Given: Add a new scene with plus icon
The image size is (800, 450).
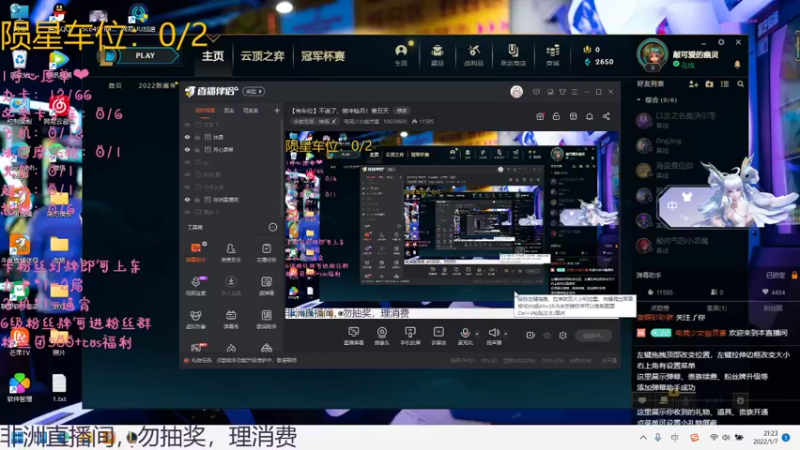Looking at the screenshot, I should 277,111.
